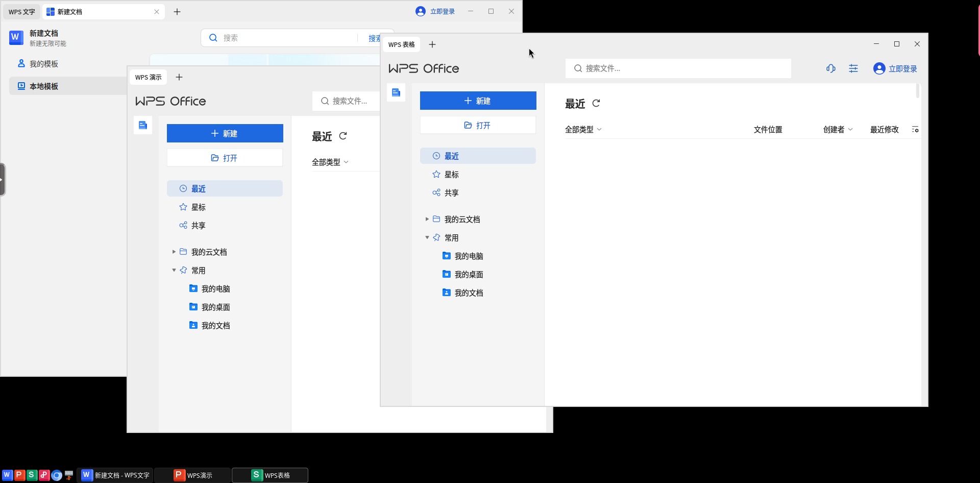Click new tab plus in WPS 表格 window
Image resolution: width=980 pixels, height=483 pixels.
pyautogui.click(x=432, y=44)
